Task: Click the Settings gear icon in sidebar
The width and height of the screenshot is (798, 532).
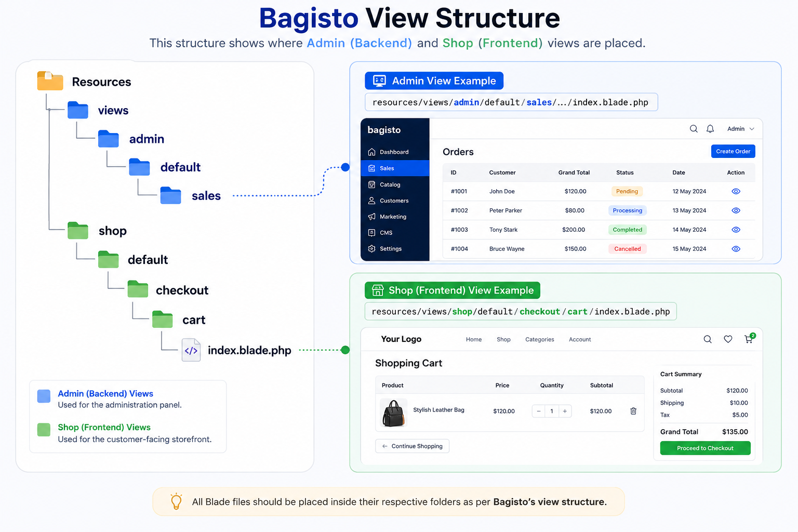Action: click(x=371, y=249)
